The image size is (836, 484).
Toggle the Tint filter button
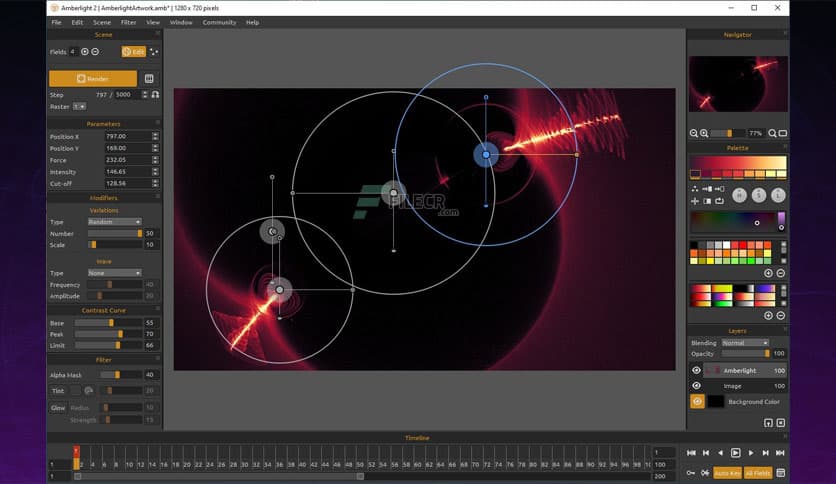click(58, 391)
